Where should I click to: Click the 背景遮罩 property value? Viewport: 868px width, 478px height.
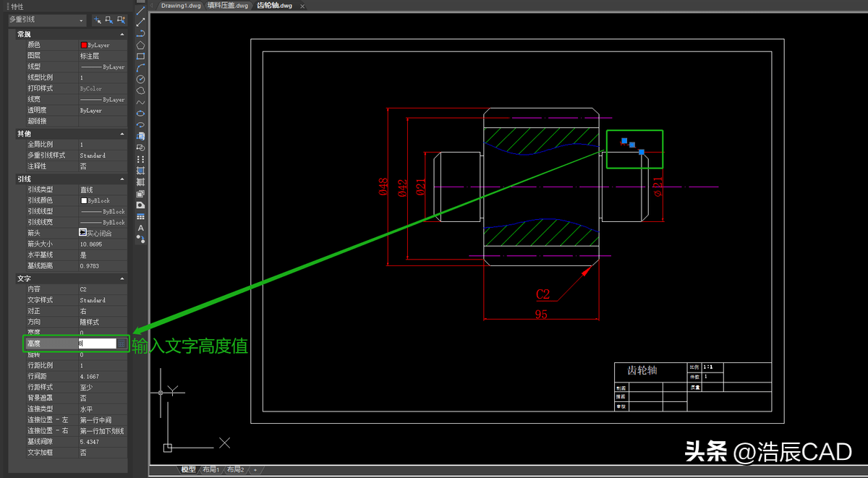click(x=101, y=398)
